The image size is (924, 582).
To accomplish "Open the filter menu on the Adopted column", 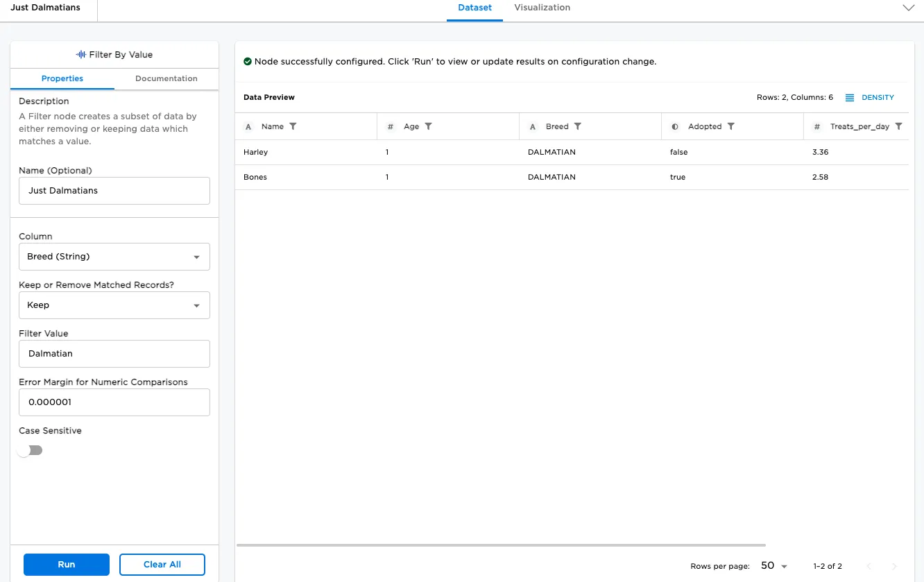I will pyautogui.click(x=731, y=126).
